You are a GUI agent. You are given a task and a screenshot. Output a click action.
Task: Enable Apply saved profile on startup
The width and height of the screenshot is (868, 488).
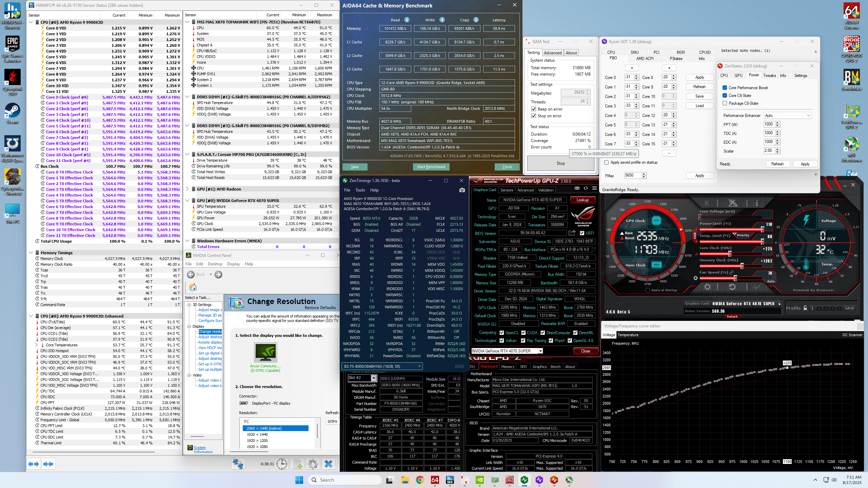coord(606,162)
